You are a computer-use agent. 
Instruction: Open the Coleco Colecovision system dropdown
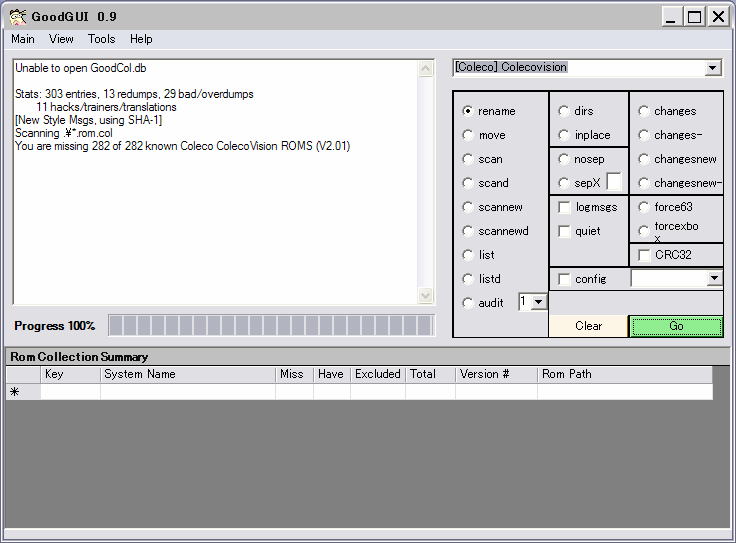click(713, 68)
